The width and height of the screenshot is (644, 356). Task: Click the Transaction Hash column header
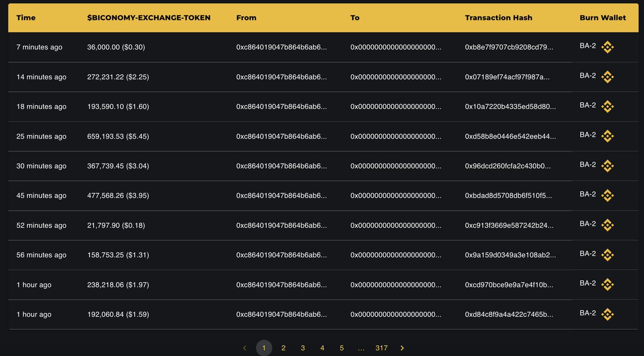(x=499, y=17)
